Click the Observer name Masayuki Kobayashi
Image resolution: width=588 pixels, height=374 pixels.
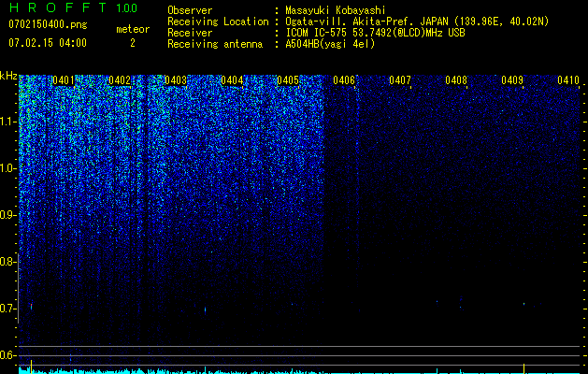[x=336, y=10]
